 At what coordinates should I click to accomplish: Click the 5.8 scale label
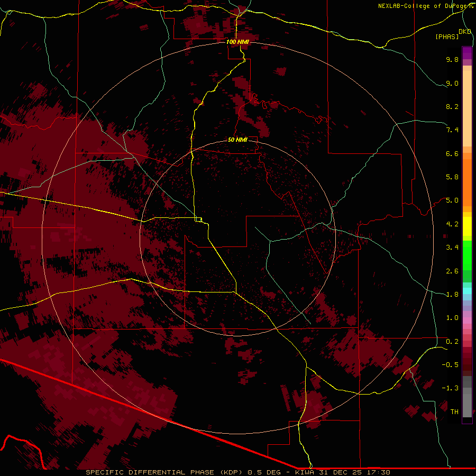(452, 177)
